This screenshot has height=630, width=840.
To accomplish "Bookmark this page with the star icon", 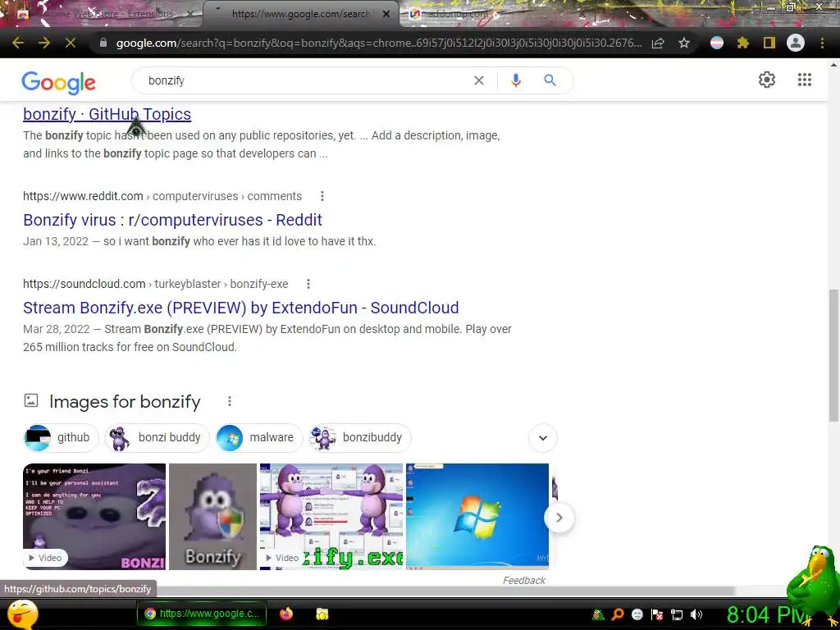I will point(684,43).
